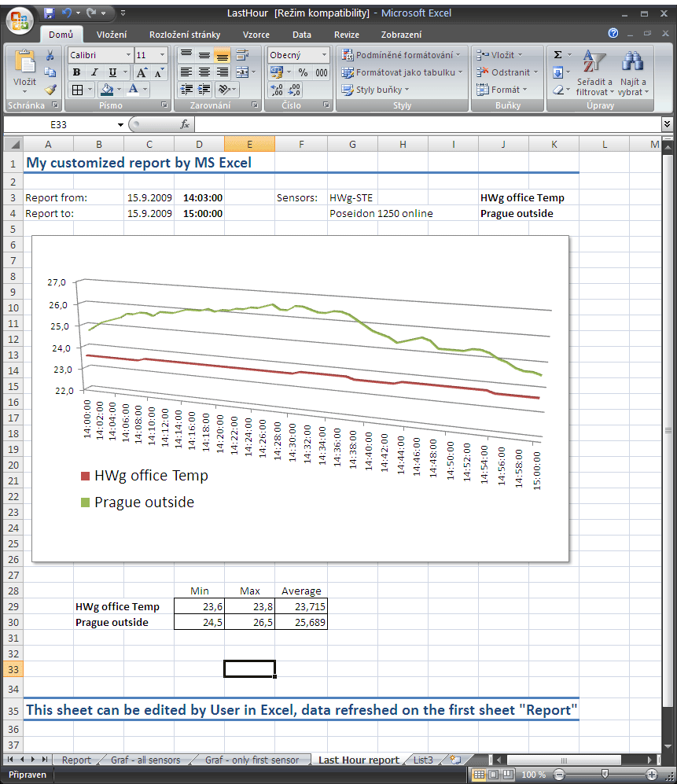The image size is (677, 784).
Task: Click the zoom slider handle
Action: coord(604,775)
